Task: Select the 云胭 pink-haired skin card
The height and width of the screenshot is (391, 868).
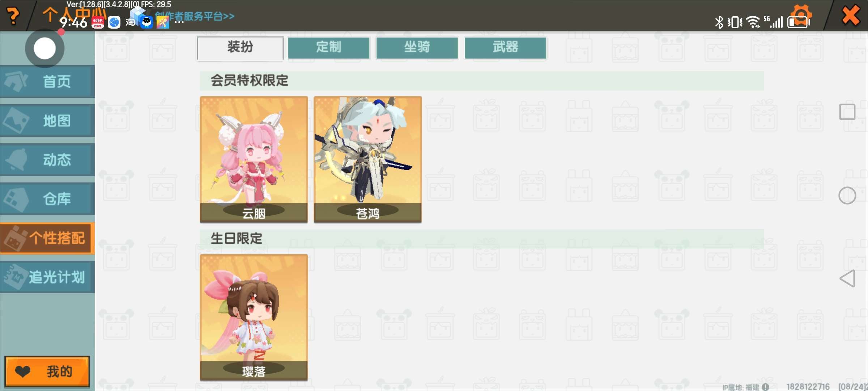Action: pyautogui.click(x=254, y=159)
